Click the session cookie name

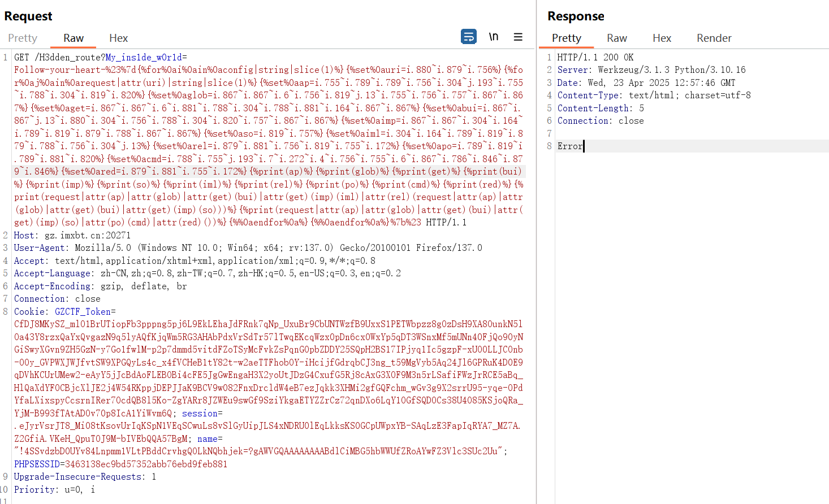pos(200,413)
